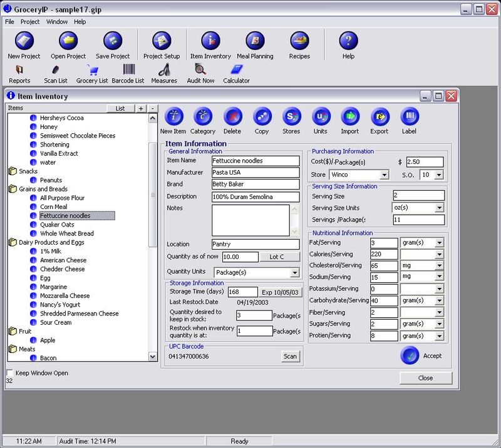Open the Units editor

pos(321,116)
